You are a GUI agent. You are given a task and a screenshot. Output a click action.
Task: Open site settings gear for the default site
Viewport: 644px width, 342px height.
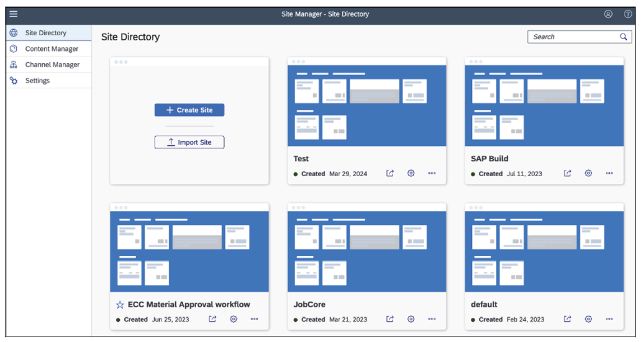click(588, 319)
